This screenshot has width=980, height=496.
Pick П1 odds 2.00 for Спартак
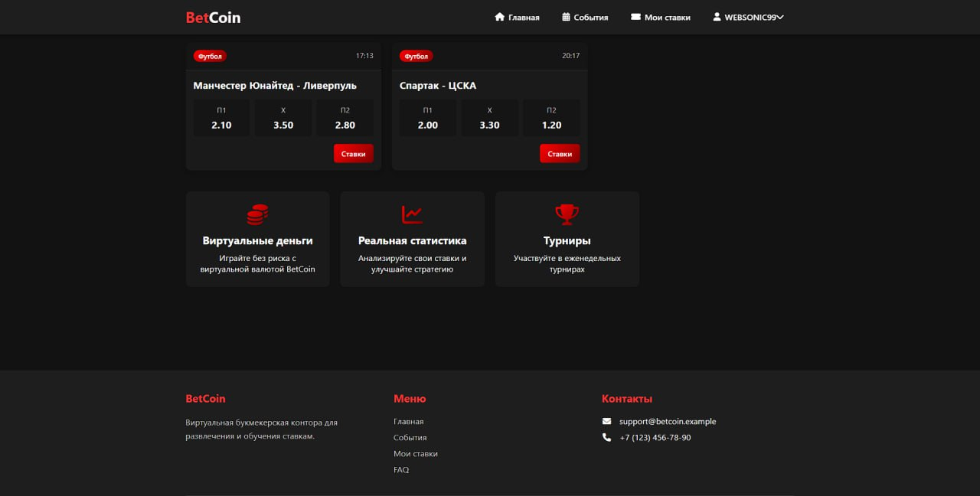(x=428, y=118)
